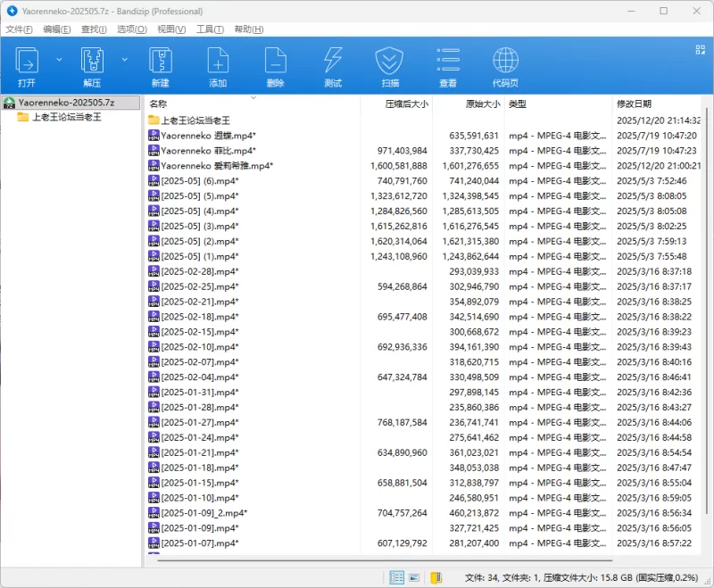Sort by the 压缩后大小 column header

tap(406, 104)
